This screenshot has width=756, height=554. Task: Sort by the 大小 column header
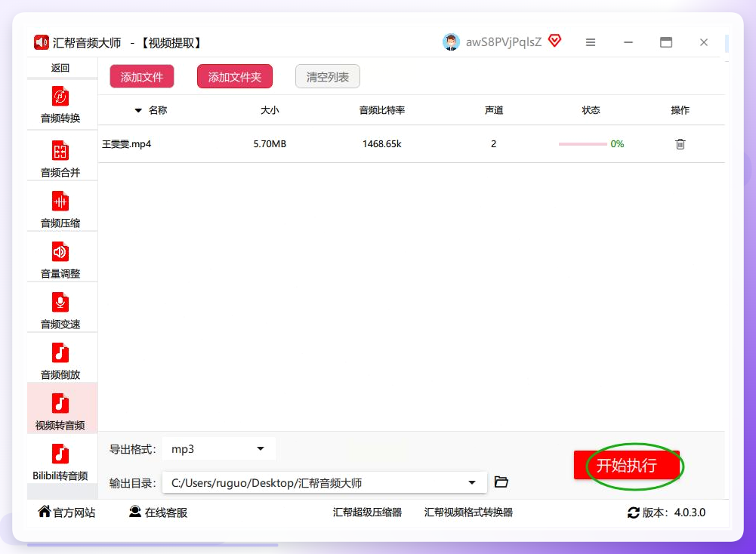click(x=270, y=110)
